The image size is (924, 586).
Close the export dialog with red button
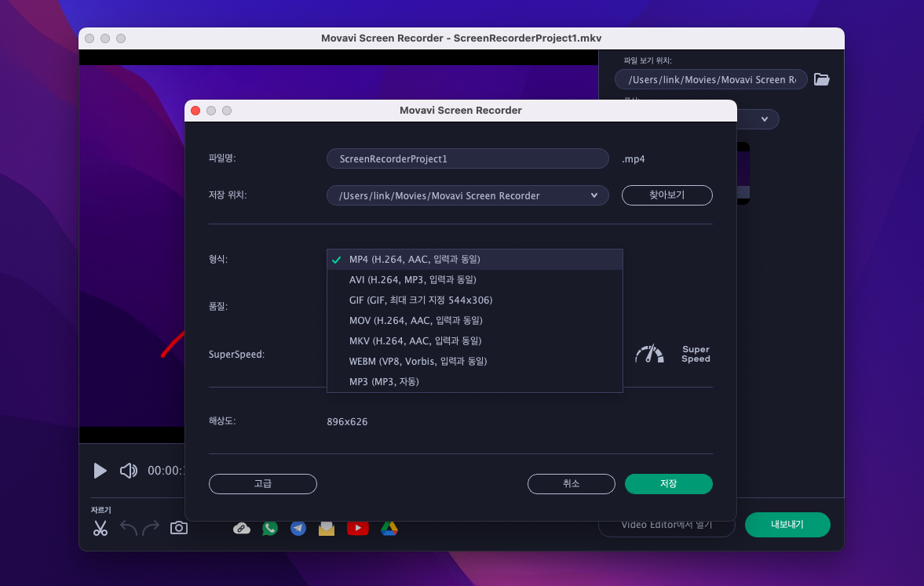click(x=195, y=110)
